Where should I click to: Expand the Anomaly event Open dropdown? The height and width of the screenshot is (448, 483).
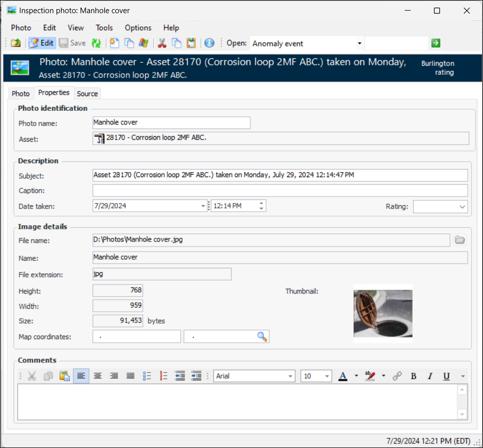[x=360, y=44]
